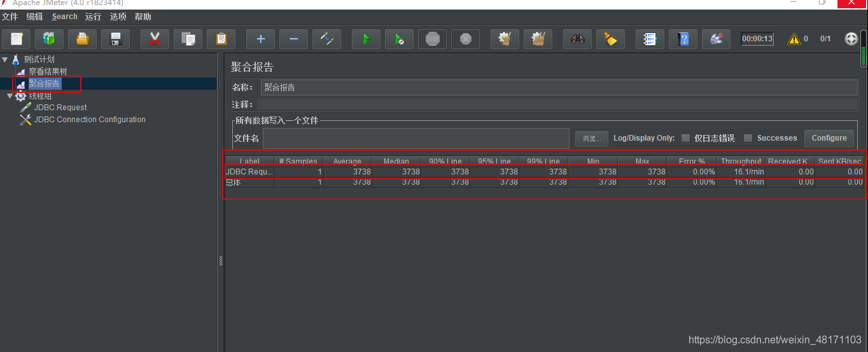868x352 pixels.
Task: Collapse the 测试计划 tree node
Action: [x=5, y=59]
